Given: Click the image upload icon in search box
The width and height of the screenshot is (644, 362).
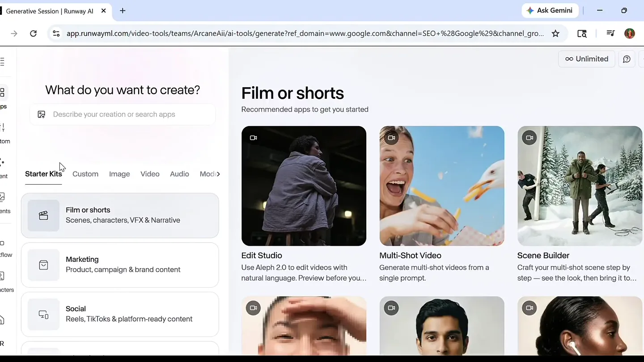Looking at the screenshot, I should pos(42,114).
